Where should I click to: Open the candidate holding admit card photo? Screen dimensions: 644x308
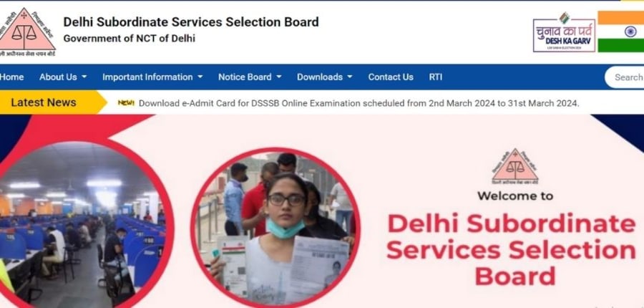coord(275,228)
